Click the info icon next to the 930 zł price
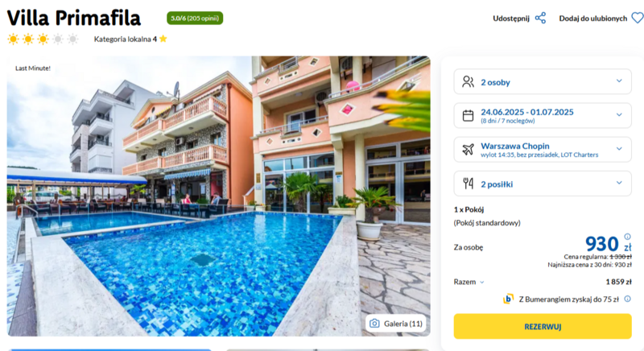Viewport: 644px width, 351px height. (x=628, y=237)
